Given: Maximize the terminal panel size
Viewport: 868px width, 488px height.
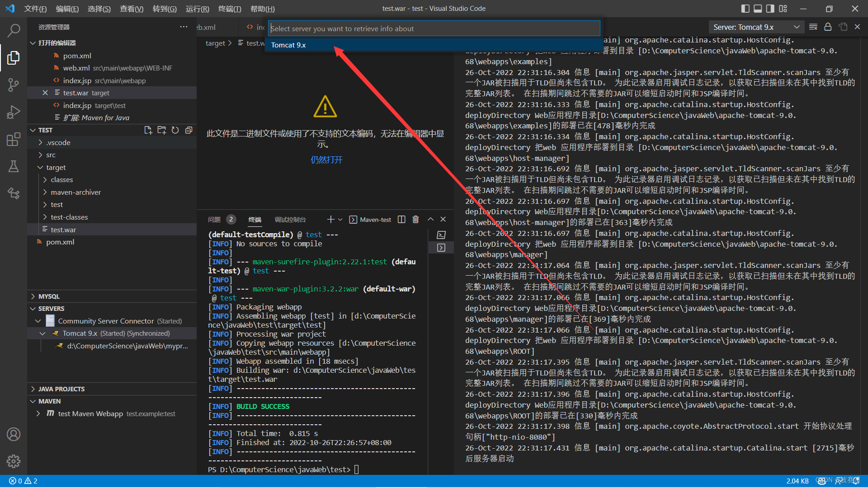Looking at the screenshot, I should (x=430, y=220).
